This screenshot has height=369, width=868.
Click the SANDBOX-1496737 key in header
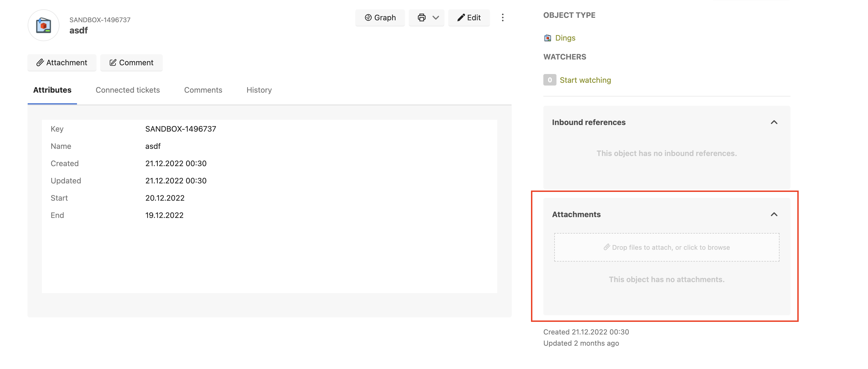click(100, 20)
